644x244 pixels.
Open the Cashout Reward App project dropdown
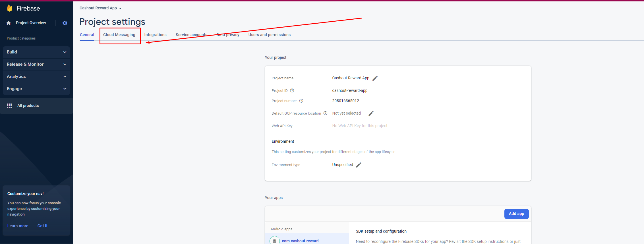coord(101,8)
